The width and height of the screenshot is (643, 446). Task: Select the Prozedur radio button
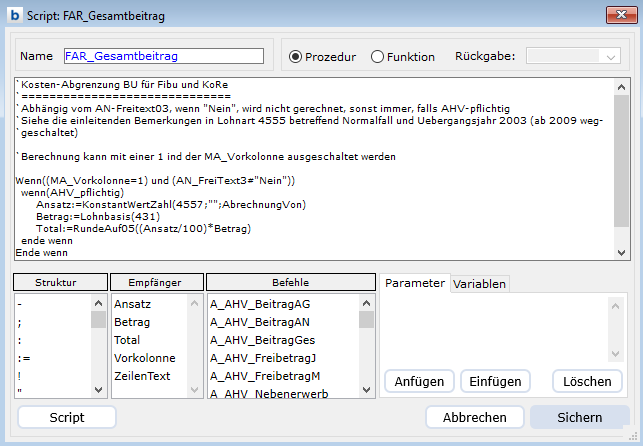point(295,57)
